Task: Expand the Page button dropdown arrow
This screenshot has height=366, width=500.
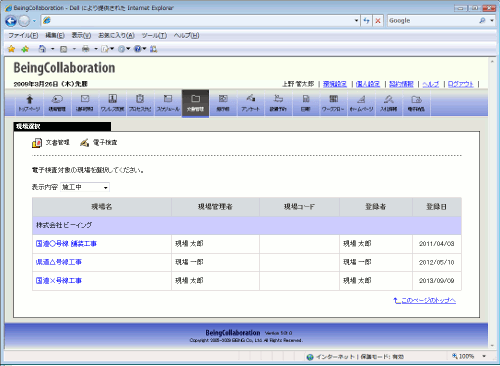Action: 112,49
